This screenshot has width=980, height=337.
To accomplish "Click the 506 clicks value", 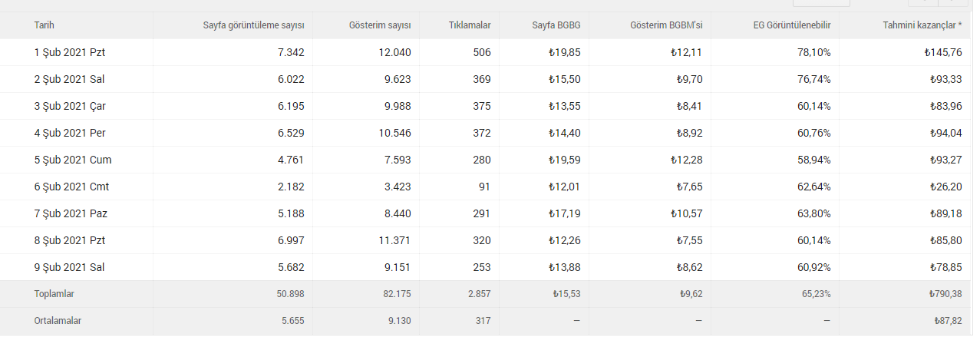I will point(482,52).
